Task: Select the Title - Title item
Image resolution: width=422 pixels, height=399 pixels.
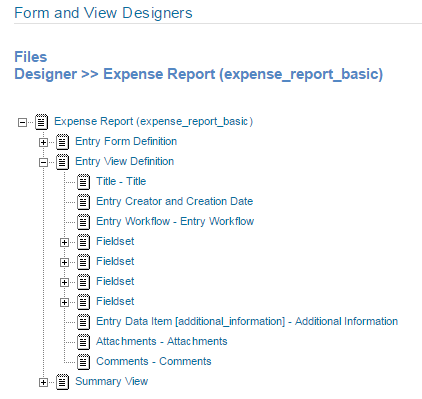Action: (x=121, y=181)
